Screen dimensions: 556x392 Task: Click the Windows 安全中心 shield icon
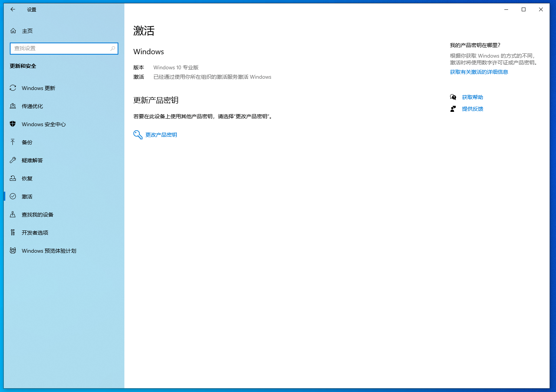coord(13,124)
